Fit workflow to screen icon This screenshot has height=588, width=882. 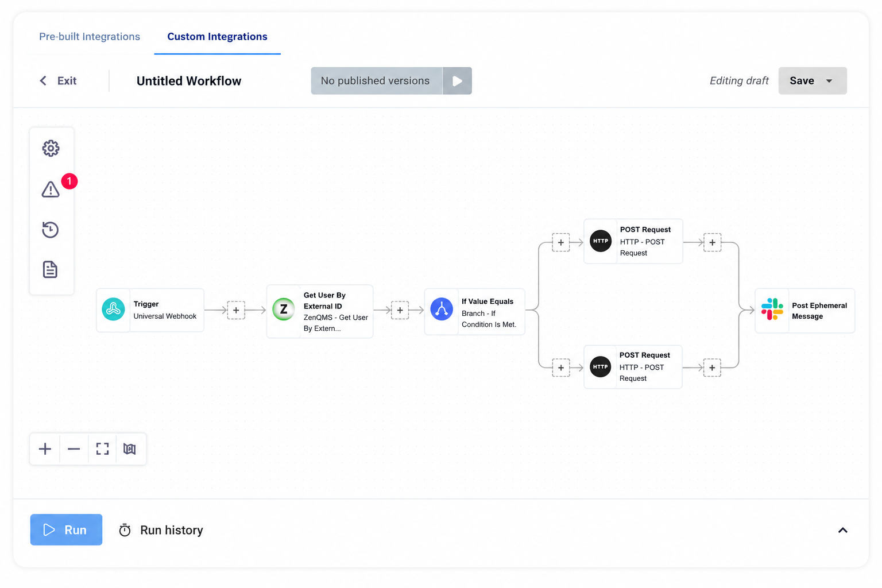(x=102, y=449)
